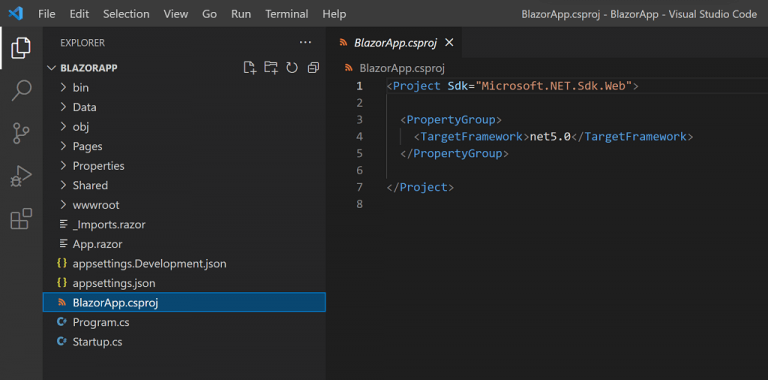Open the Explorer view in activity bar

[x=21, y=48]
